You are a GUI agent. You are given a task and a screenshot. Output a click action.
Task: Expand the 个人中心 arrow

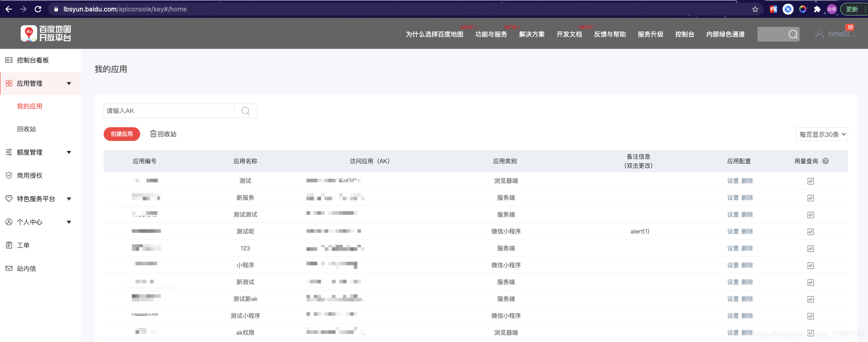click(69, 222)
